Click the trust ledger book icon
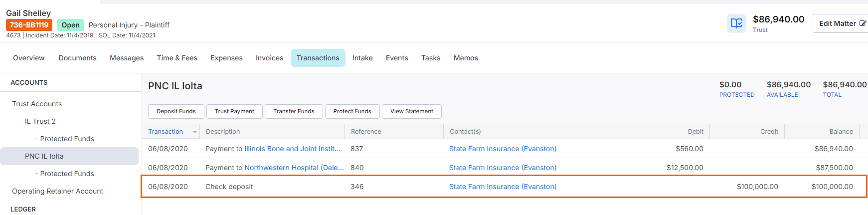 (x=736, y=23)
